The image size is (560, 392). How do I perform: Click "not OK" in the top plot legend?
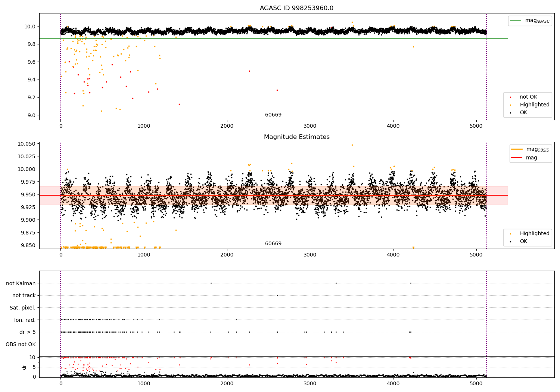tap(528, 97)
